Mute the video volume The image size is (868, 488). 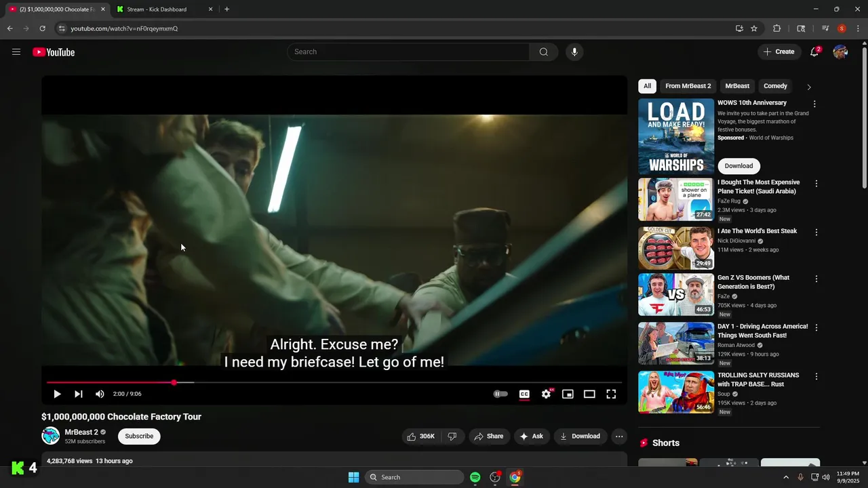point(100,394)
